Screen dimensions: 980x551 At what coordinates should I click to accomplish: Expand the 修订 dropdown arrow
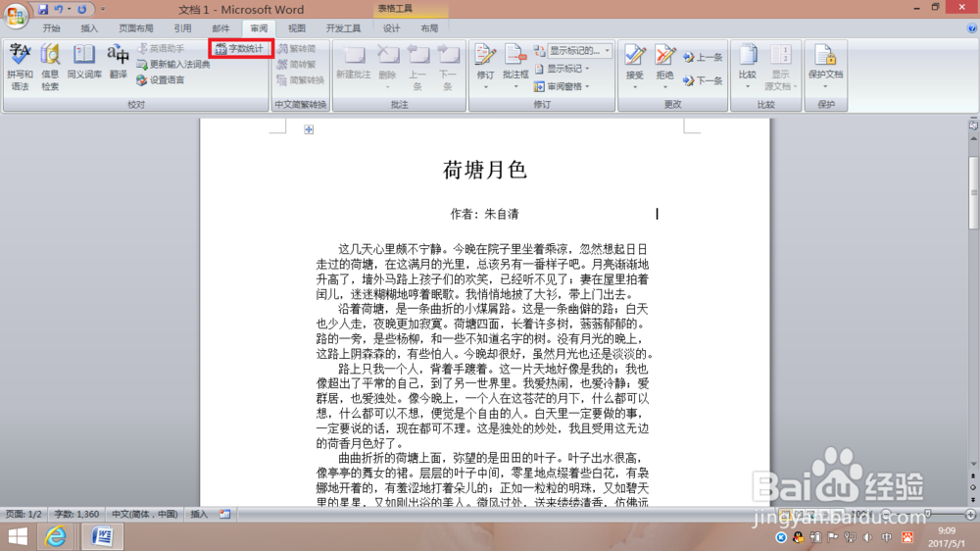tap(486, 87)
